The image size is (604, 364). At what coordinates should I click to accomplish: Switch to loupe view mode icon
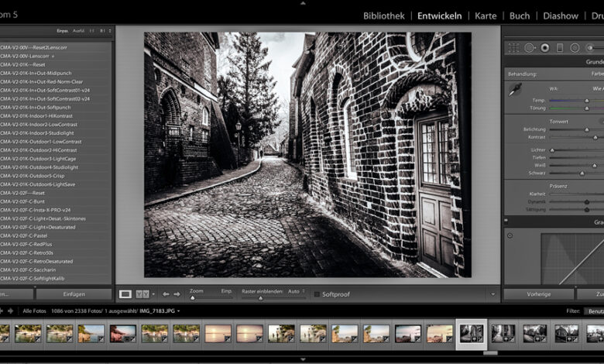[125, 294]
